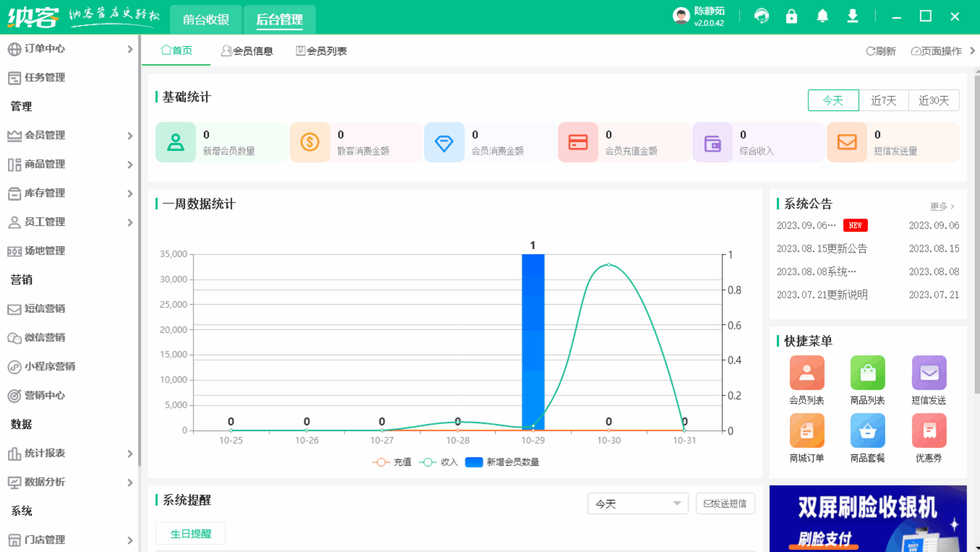Image resolution: width=980 pixels, height=552 pixels.
Task: Open the 商品套餐 quick menu icon
Action: 867,432
